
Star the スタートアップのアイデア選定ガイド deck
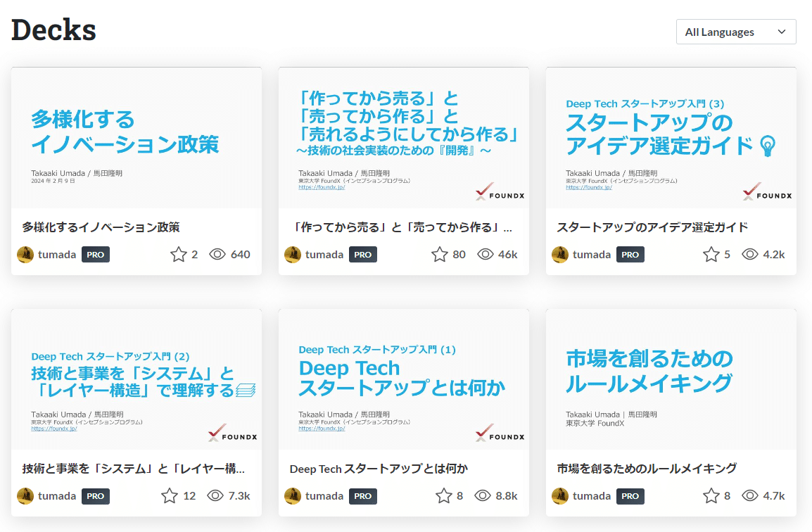click(x=711, y=254)
